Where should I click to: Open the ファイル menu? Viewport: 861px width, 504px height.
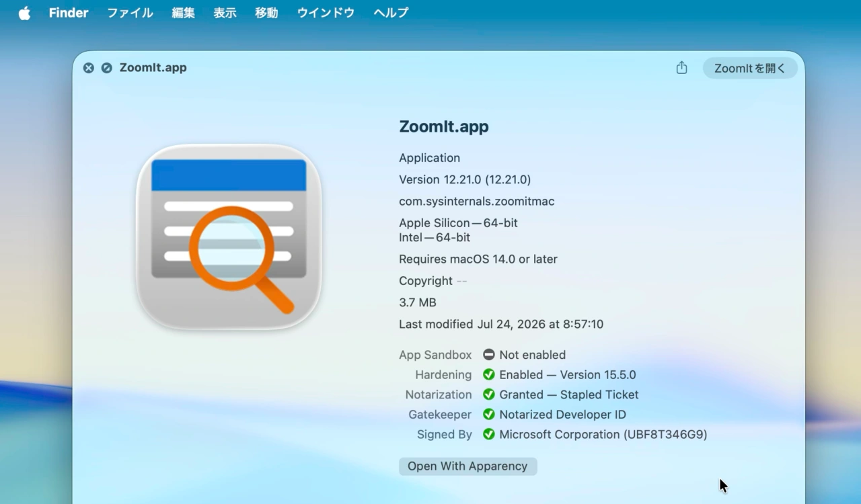[130, 13]
